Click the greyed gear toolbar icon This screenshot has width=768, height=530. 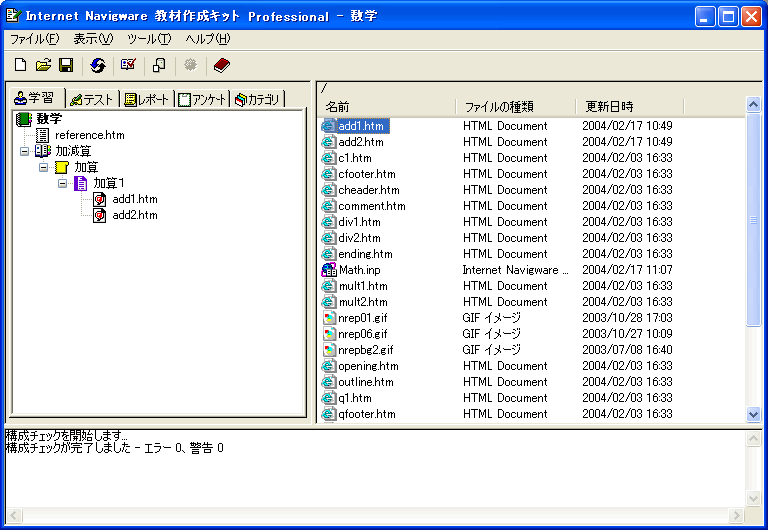pyautogui.click(x=191, y=65)
